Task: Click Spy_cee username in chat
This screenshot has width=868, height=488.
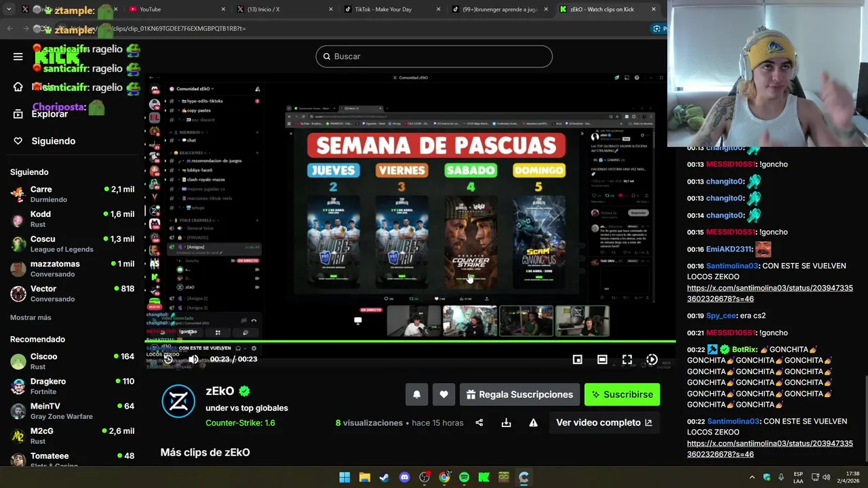Action: pos(722,316)
